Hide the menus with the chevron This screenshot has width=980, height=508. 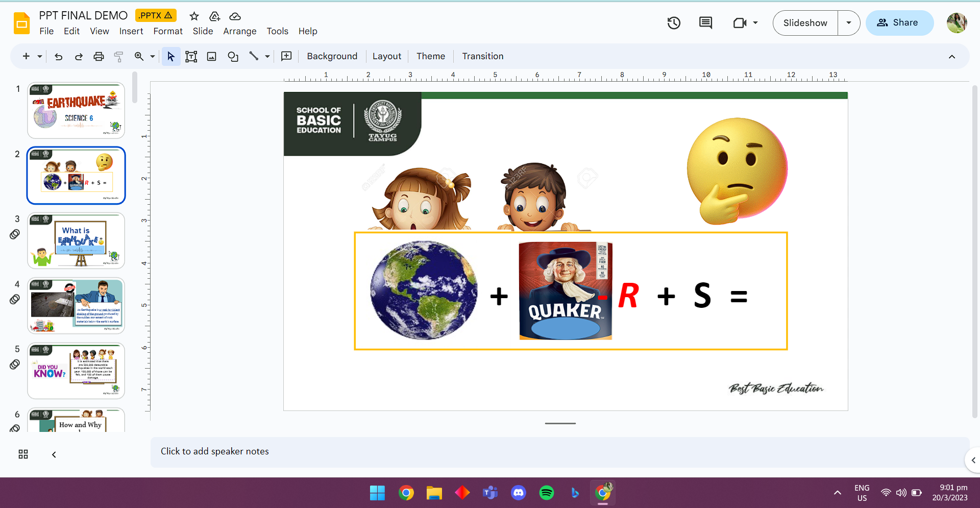tap(952, 57)
